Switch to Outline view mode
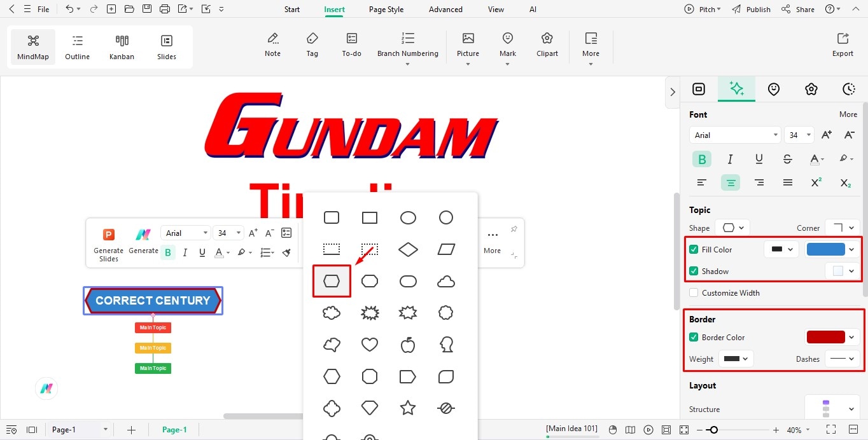Screen dimensions: 868x440 77,46
